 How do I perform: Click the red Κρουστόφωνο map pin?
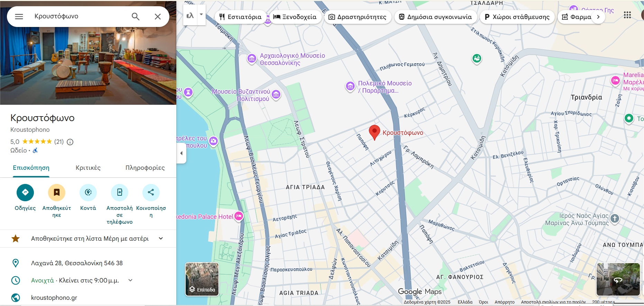(374, 132)
